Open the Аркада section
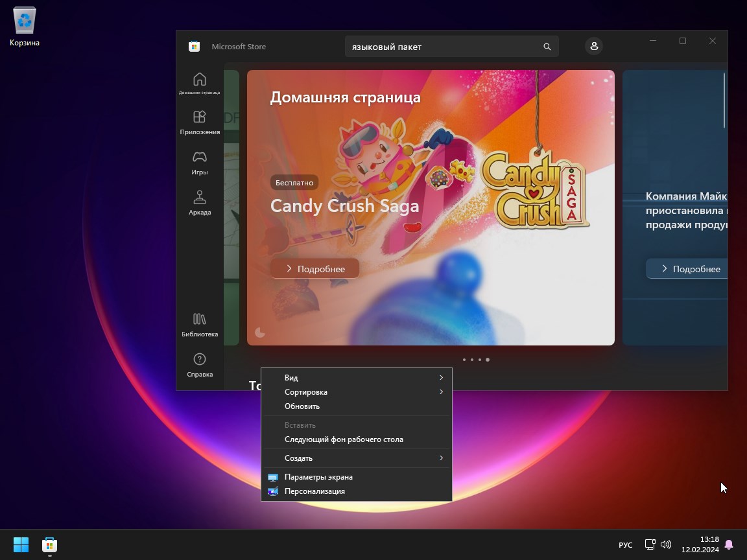 [200, 203]
